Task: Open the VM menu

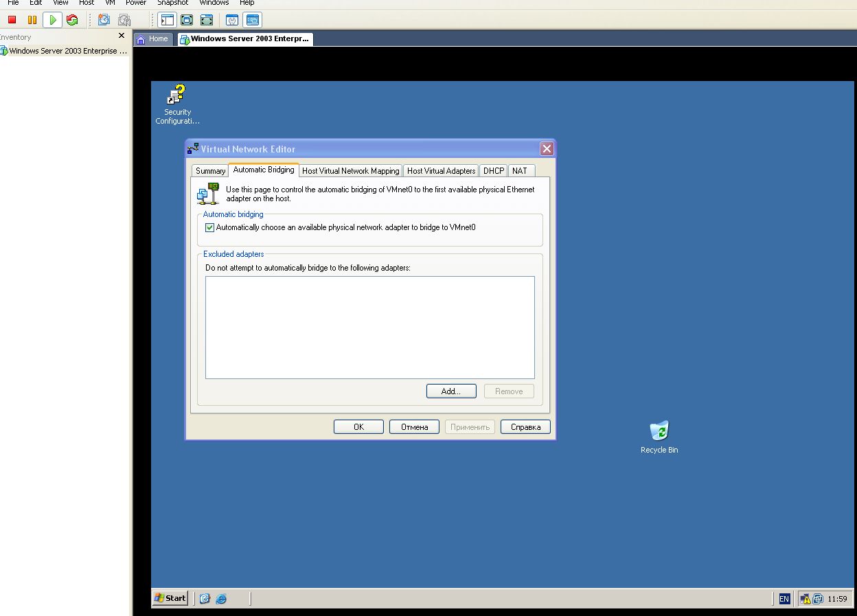Action: (110, 3)
